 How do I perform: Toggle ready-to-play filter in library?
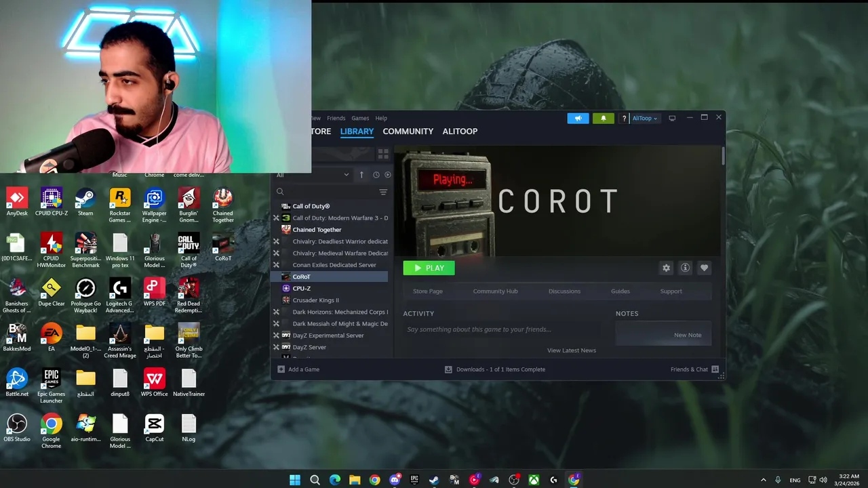tap(388, 175)
